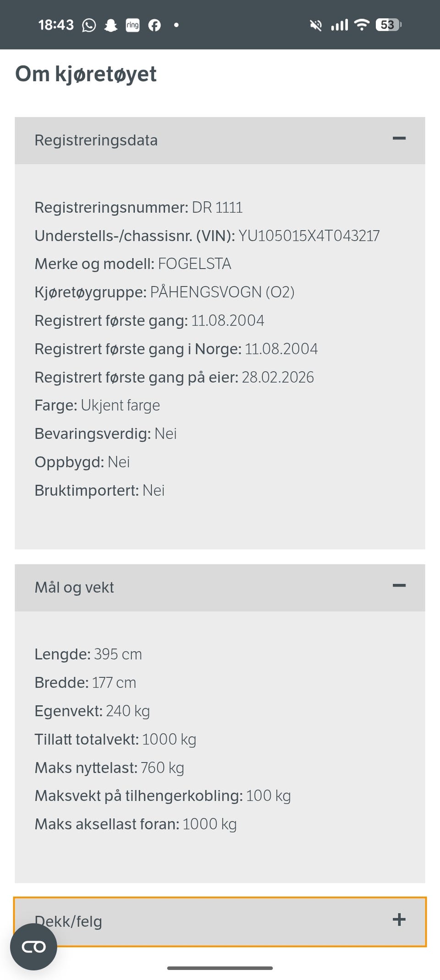Tap the Ring notification icon
Viewport: 440px width, 980px height.
point(132,25)
